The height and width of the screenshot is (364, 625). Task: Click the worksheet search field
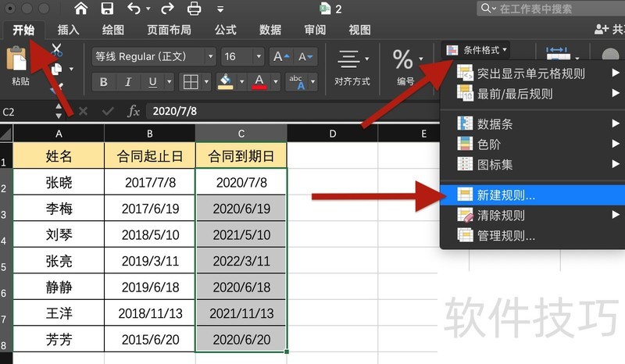551,9
